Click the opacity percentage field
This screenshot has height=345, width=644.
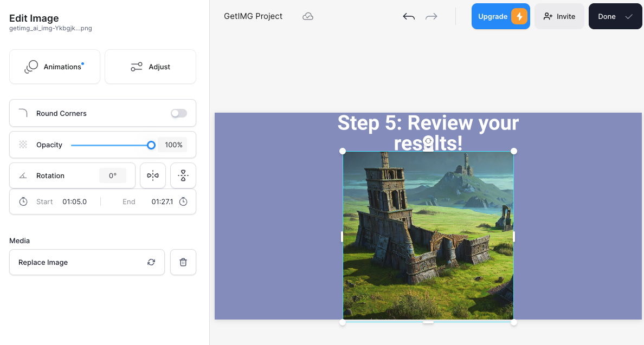pos(173,145)
